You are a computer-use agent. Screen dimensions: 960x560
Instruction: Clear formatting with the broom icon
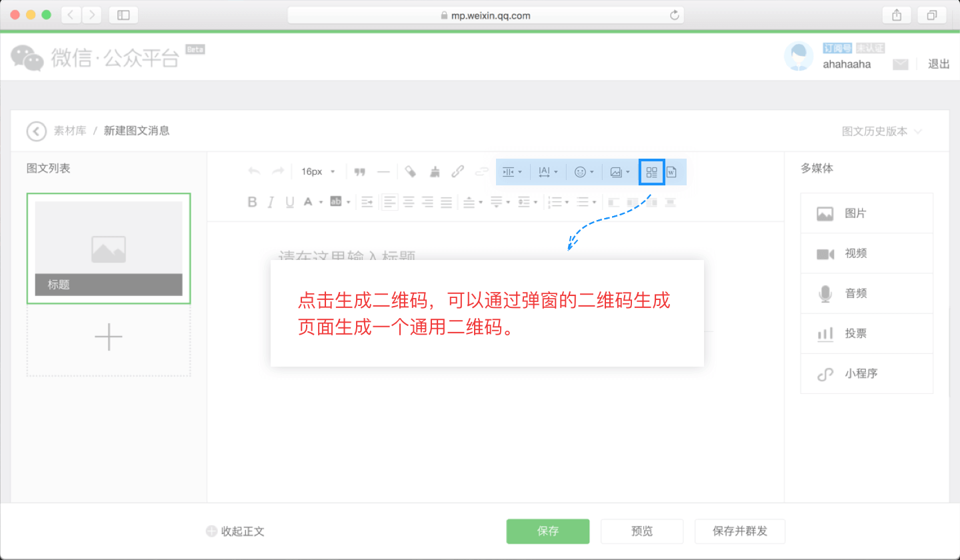(435, 171)
